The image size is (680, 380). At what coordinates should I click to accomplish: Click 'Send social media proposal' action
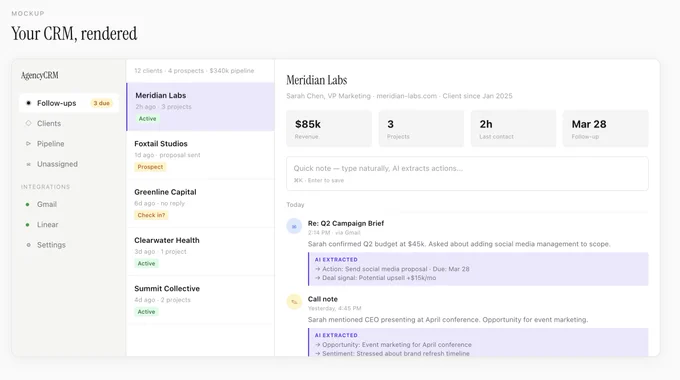(x=392, y=269)
